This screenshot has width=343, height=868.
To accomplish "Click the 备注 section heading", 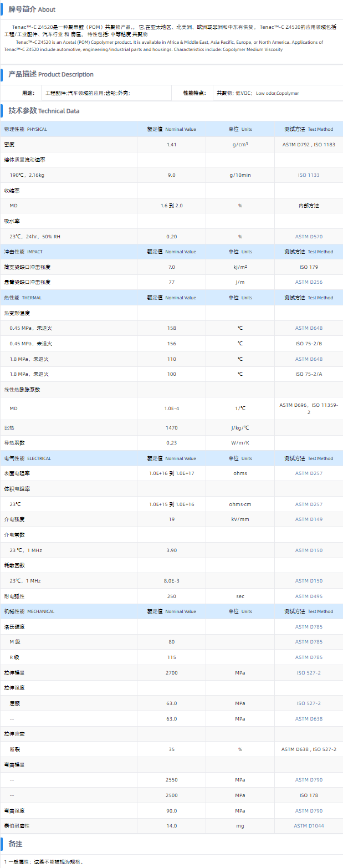I will [16, 844].
